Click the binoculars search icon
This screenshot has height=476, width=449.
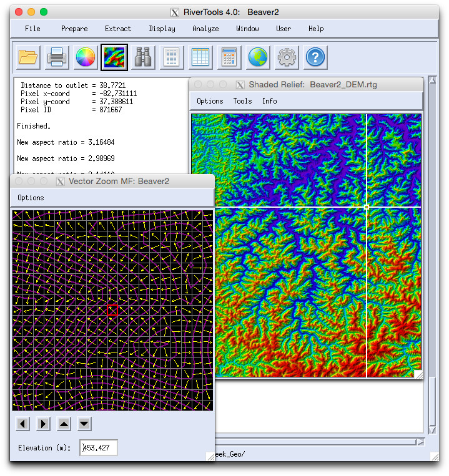click(x=143, y=57)
